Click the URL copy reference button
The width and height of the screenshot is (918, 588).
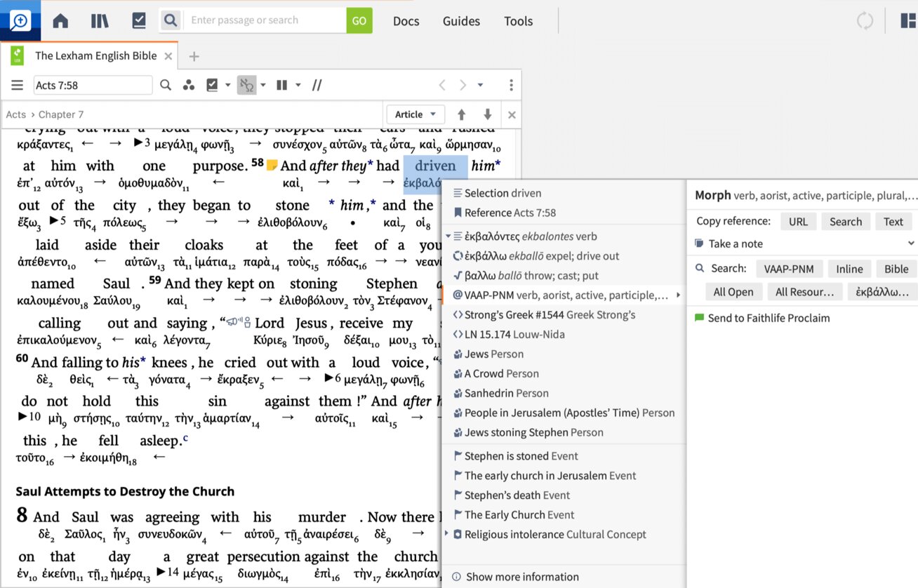click(798, 222)
